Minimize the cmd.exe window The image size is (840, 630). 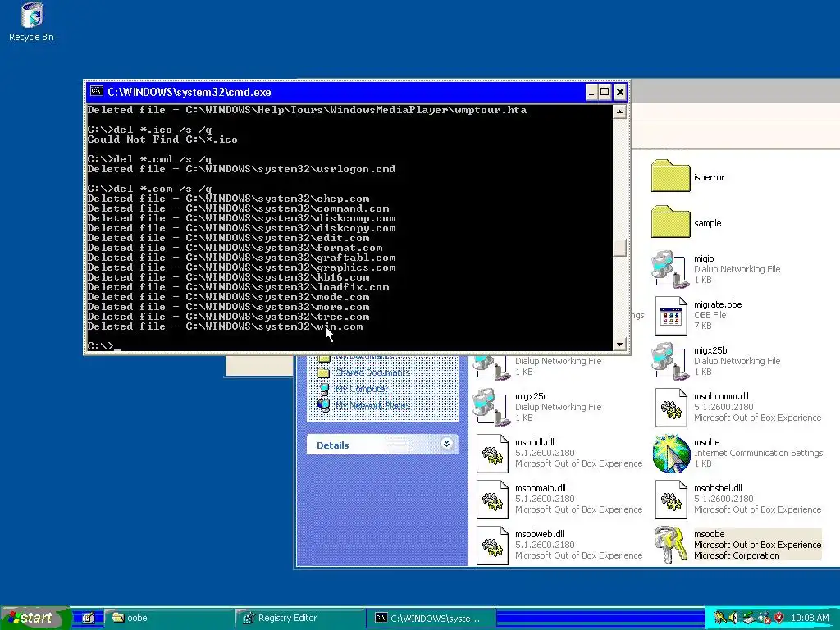point(591,92)
